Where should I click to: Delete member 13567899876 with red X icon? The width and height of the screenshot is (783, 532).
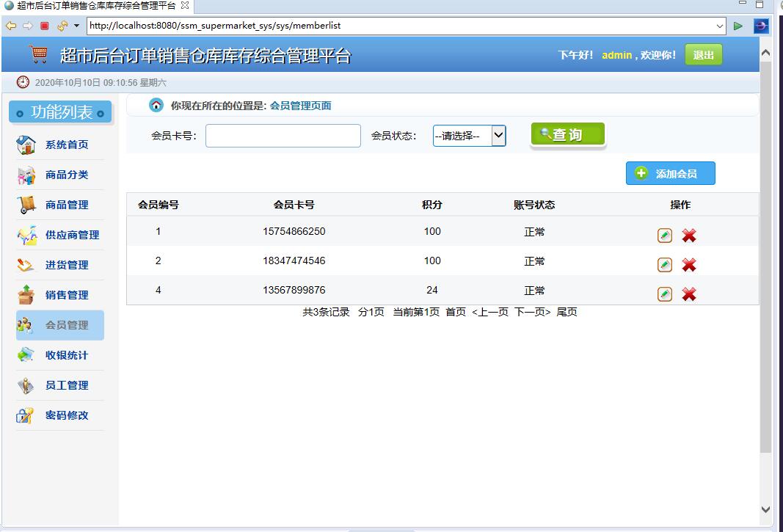(x=688, y=294)
